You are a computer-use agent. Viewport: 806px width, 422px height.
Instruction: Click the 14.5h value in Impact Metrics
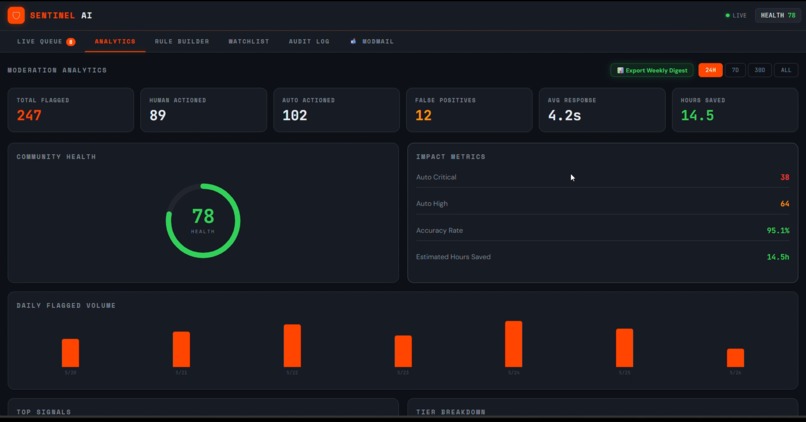[x=778, y=257]
